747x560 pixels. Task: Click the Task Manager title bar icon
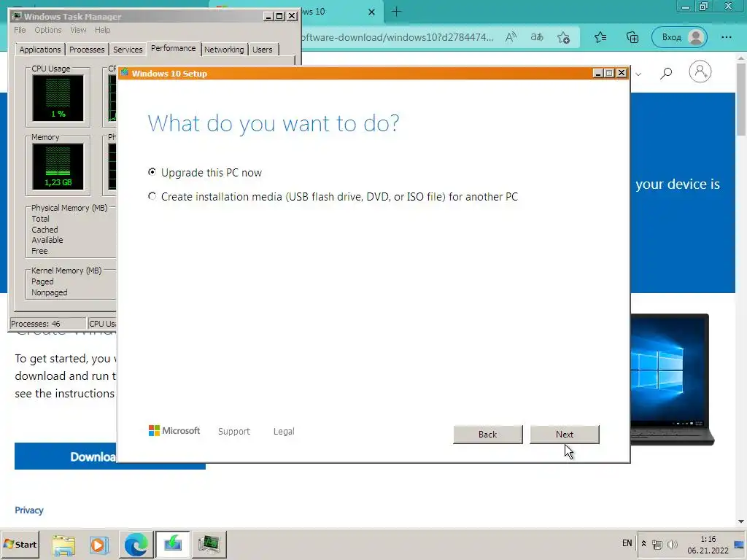[18, 16]
